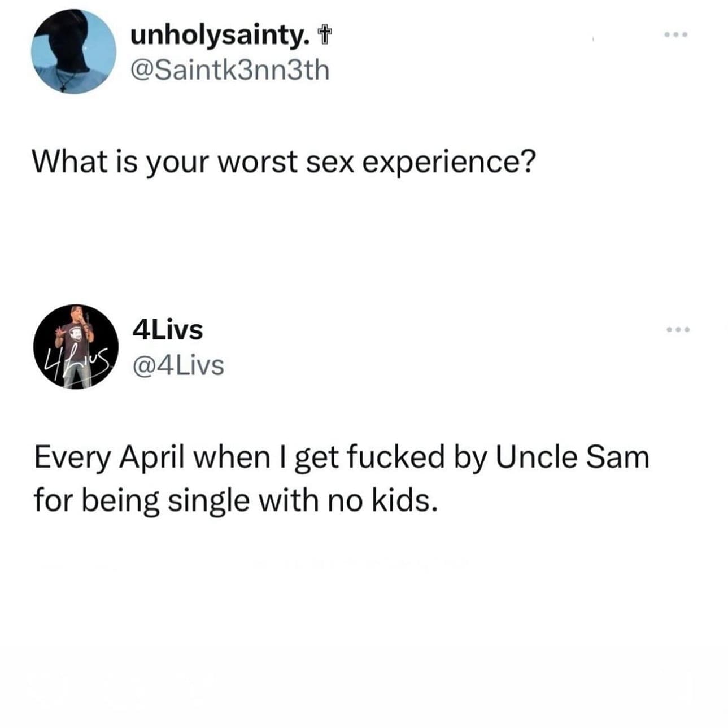Image resolution: width=728 pixels, height=728 pixels.
Task: Click the bold 4Livs display name
Action: tap(167, 330)
